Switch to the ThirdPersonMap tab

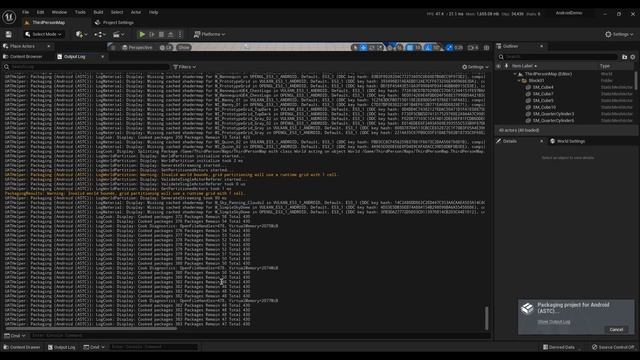49,22
